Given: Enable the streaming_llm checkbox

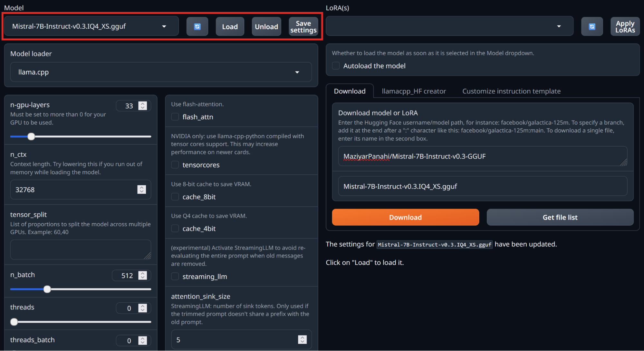Looking at the screenshot, I should pyautogui.click(x=175, y=277).
